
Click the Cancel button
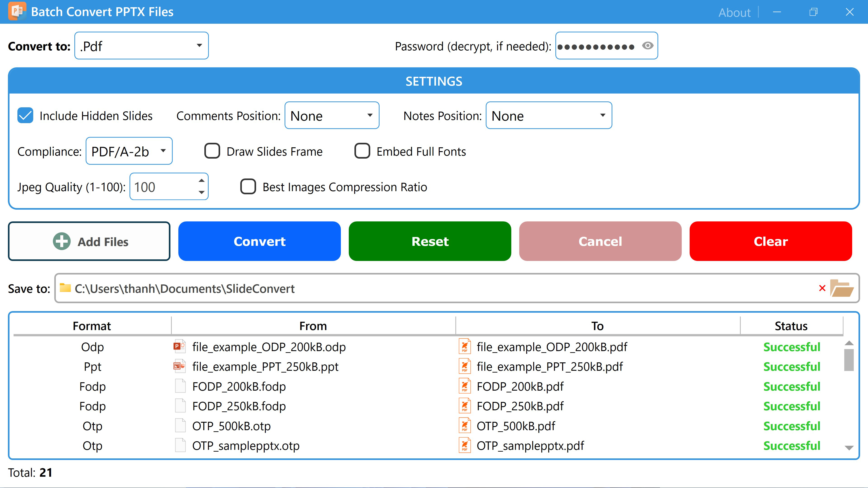(600, 241)
